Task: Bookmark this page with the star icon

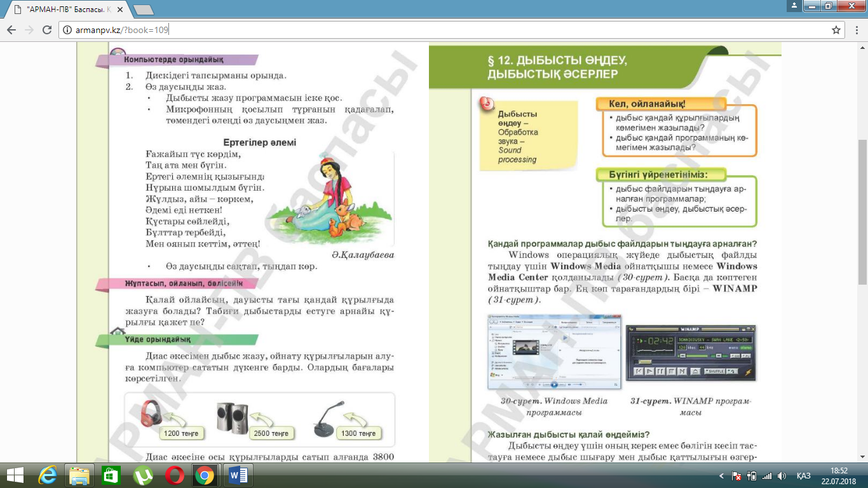Action: [836, 30]
